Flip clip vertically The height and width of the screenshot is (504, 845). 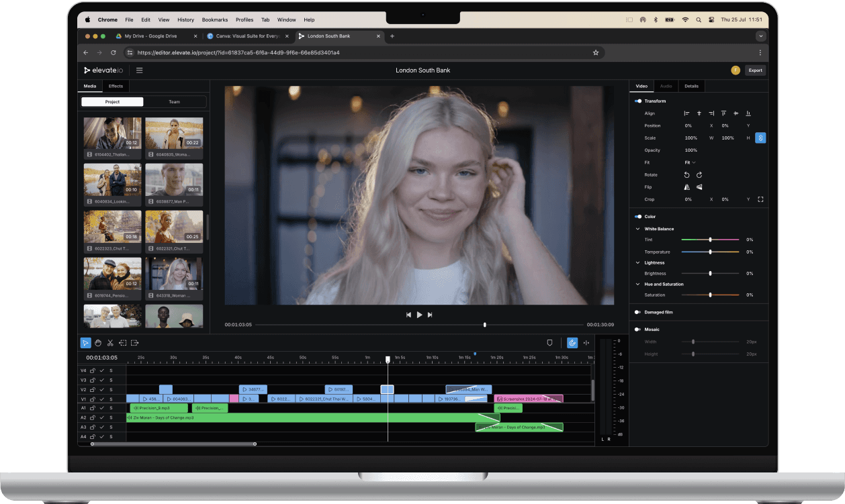pos(699,187)
